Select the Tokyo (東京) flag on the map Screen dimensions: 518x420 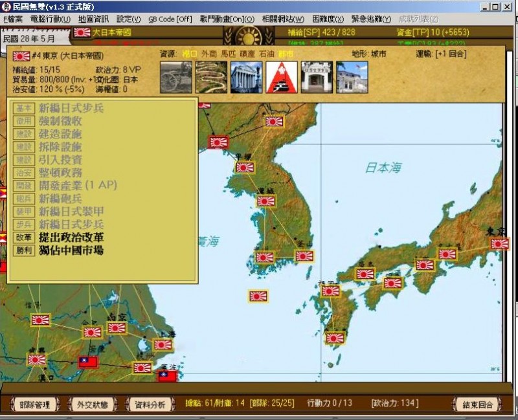click(499, 243)
